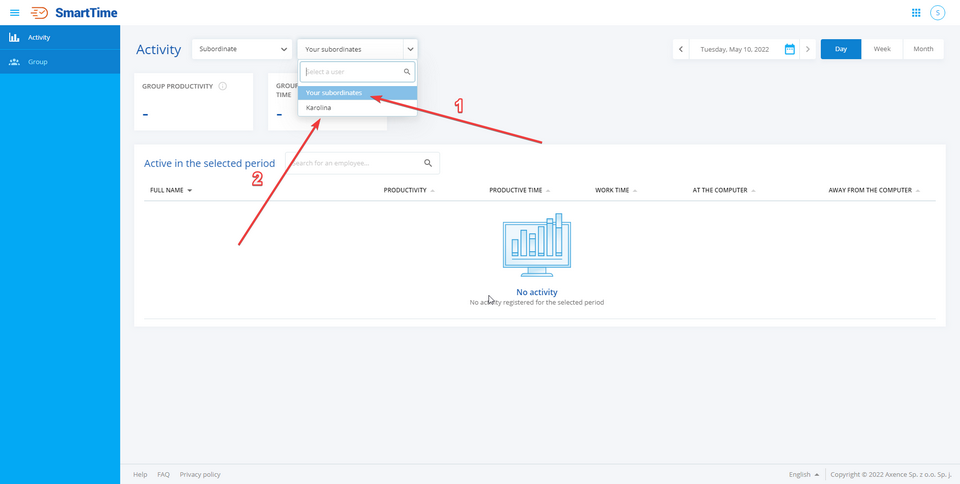Open the English language selector
This screenshot has width=960, height=484.
coord(804,474)
